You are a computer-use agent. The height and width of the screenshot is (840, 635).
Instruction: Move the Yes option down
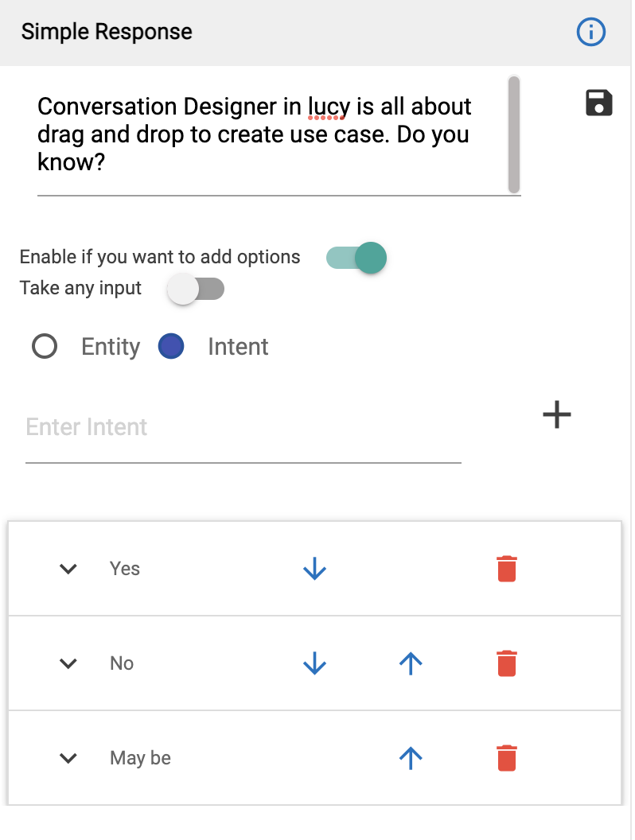tap(315, 569)
